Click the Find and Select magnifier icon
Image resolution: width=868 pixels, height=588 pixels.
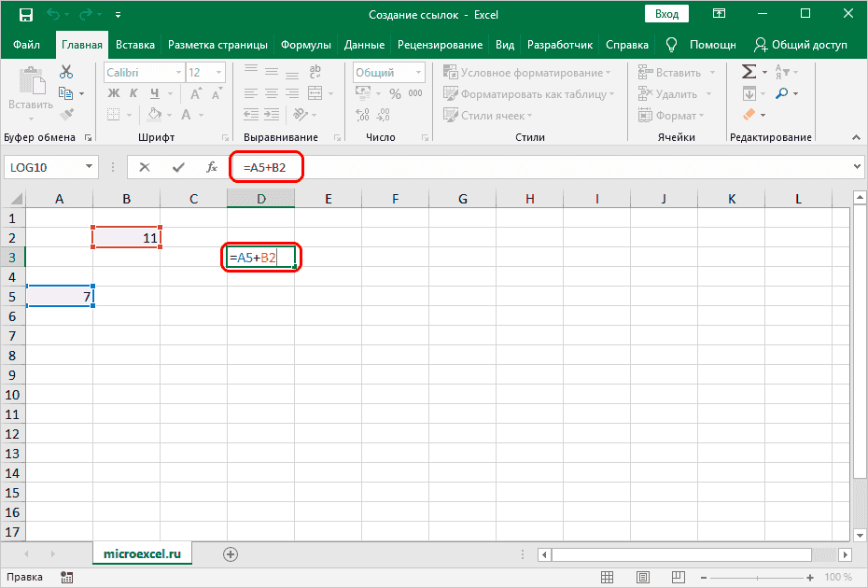[x=781, y=93]
